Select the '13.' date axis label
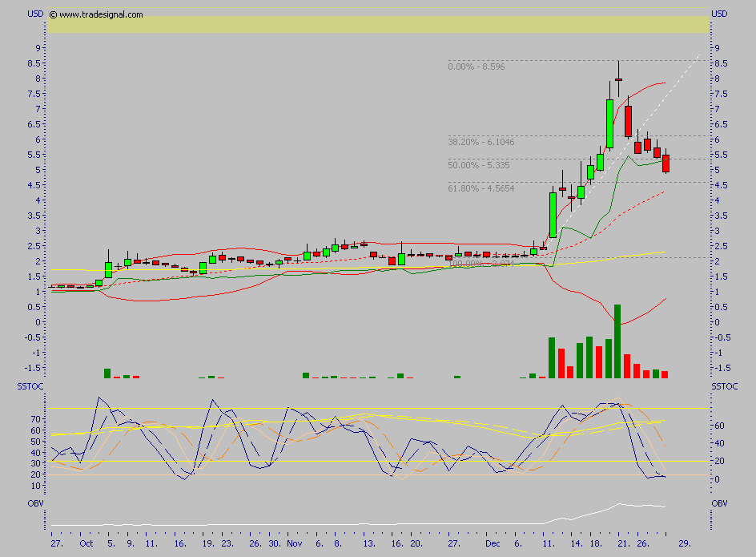Viewport: 756px width, 557px height. (369, 543)
